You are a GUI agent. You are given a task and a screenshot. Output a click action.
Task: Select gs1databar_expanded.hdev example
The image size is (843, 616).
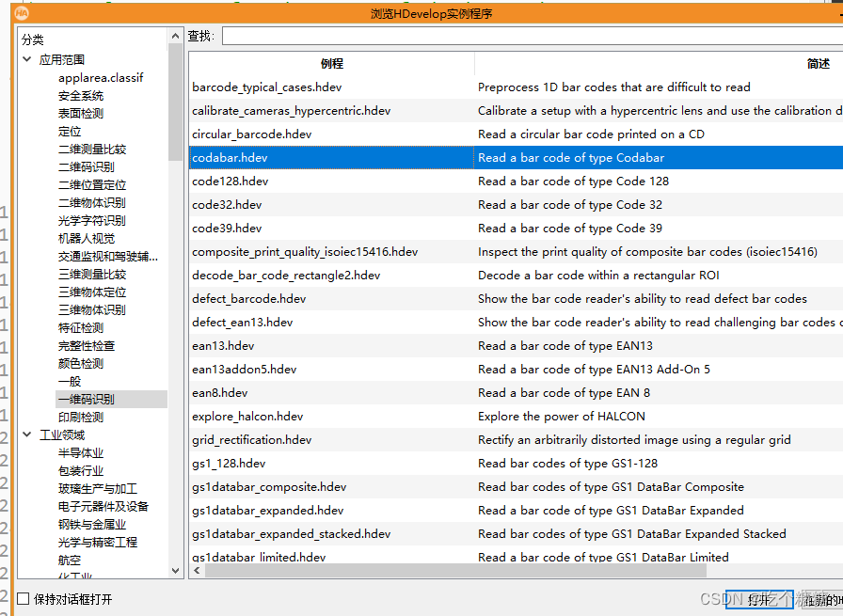pyautogui.click(x=268, y=511)
